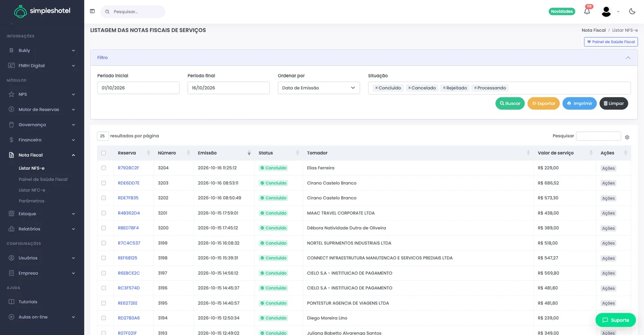Viewport: 644px width, 335px height.
Task: Sort by the Emissão column arrow
Action: 249,153
